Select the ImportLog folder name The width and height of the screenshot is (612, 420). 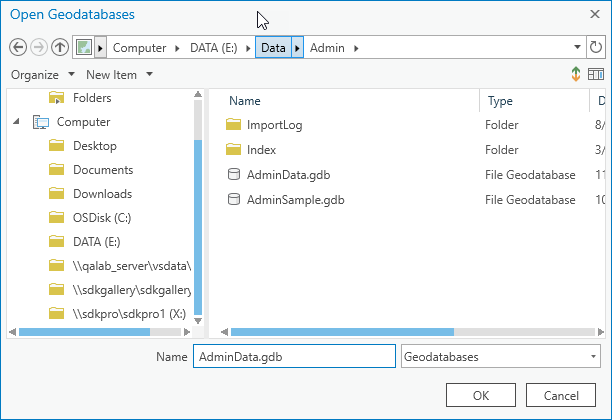click(274, 125)
